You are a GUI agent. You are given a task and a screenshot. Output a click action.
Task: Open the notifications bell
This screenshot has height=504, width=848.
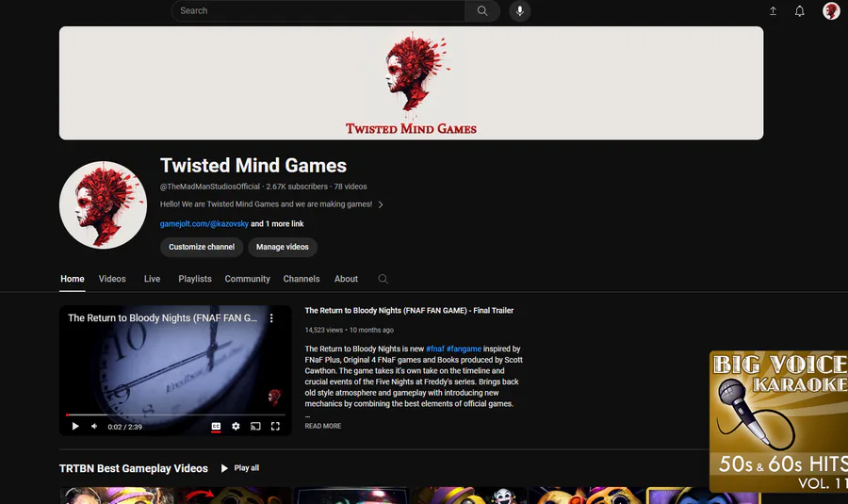799,10
